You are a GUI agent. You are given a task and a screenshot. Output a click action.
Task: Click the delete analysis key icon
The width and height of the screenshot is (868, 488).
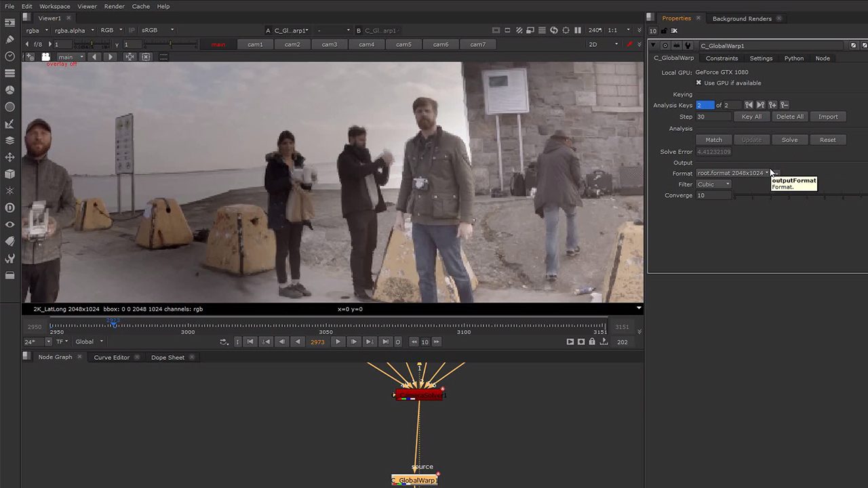coord(785,105)
